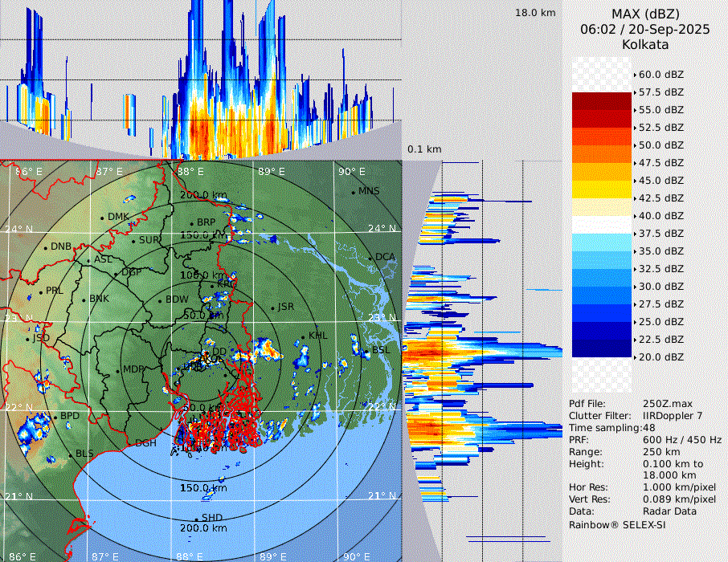This screenshot has width=728, height=562.
Task: Select the DNB station marker
Action: pos(45,247)
